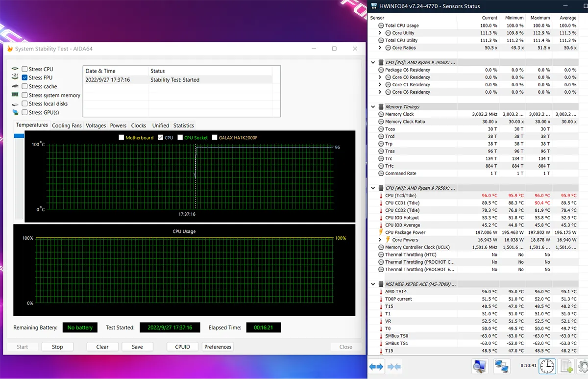Click the vertical slider left of temperature graph

click(19, 176)
